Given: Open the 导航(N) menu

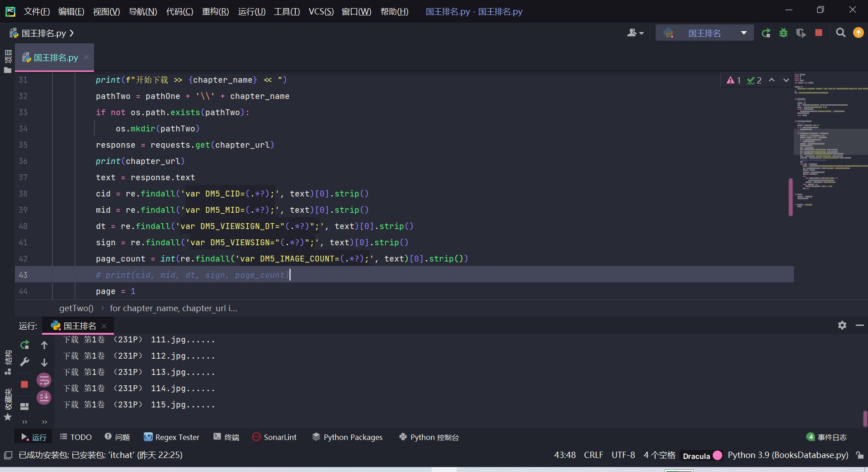Looking at the screenshot, I should (x=143, y=11).
